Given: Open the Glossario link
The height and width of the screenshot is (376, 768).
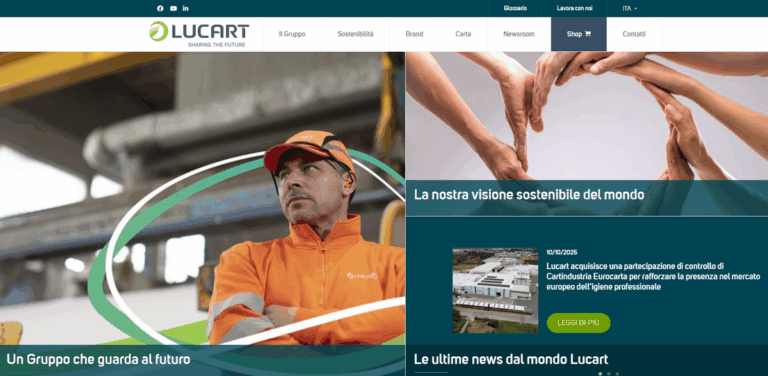Looking at the screenshot, I should point(515,8).
